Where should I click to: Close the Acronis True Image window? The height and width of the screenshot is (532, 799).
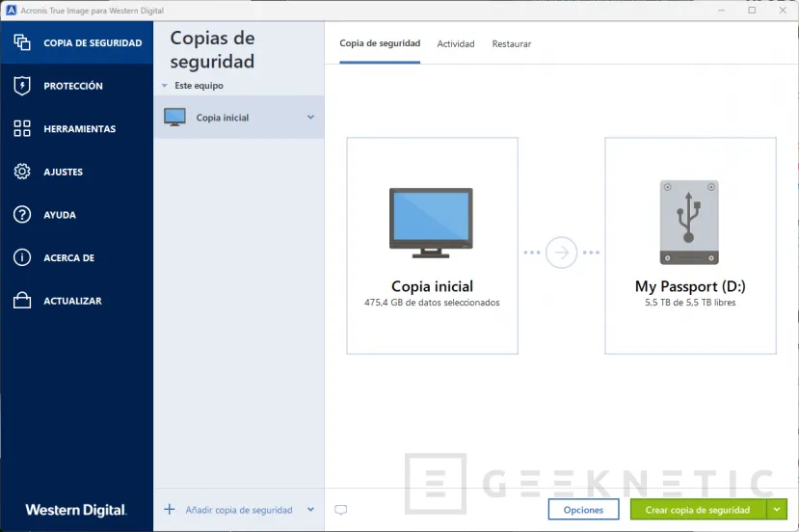click(783, 11)
